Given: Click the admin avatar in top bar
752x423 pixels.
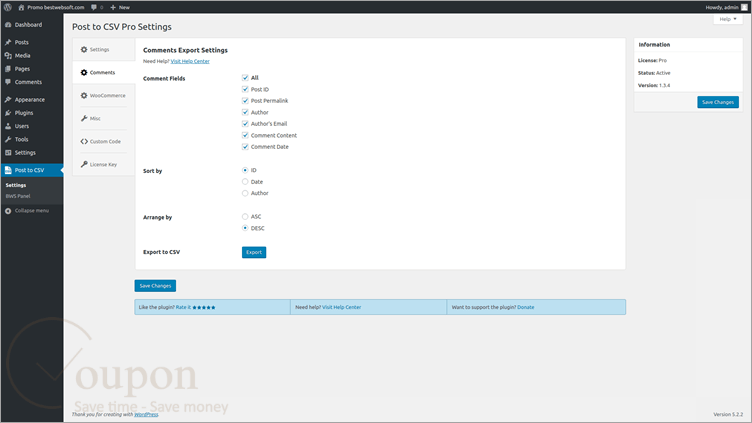Looking at the screenshot, I should point(744,7).
